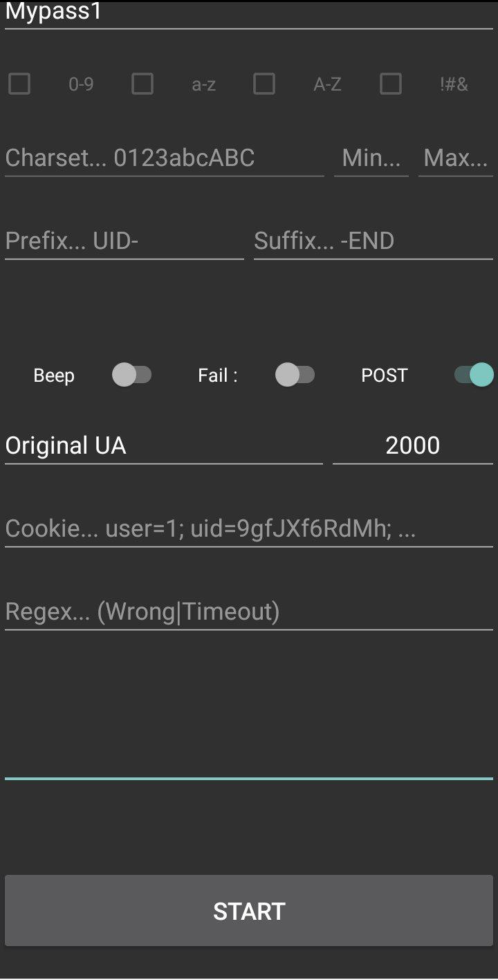
Task: Enable the Fail toggle switch
Action: 295,376
